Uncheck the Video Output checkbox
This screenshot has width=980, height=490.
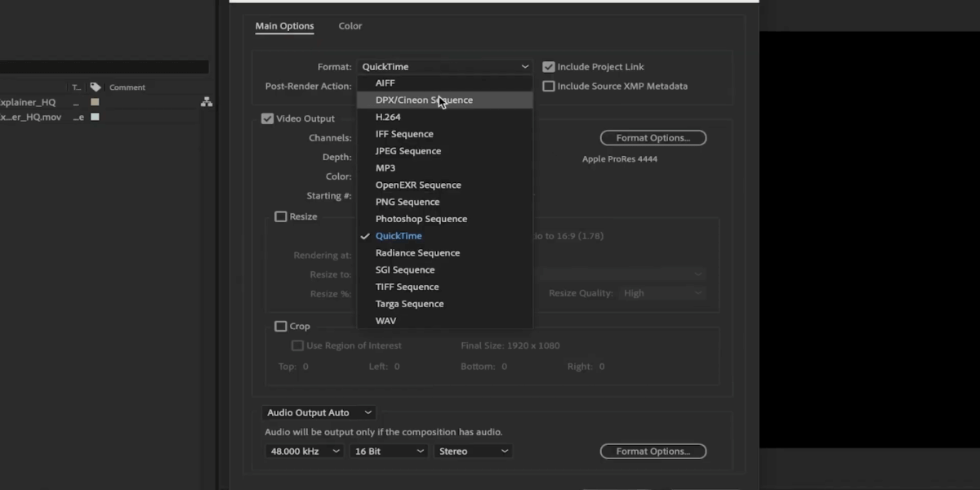267,118
